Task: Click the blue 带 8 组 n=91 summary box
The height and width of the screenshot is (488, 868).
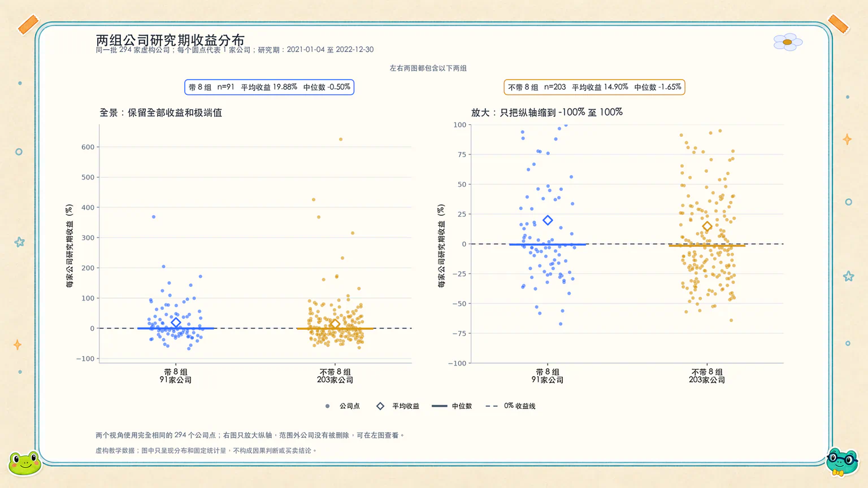Action: [270, 87]
